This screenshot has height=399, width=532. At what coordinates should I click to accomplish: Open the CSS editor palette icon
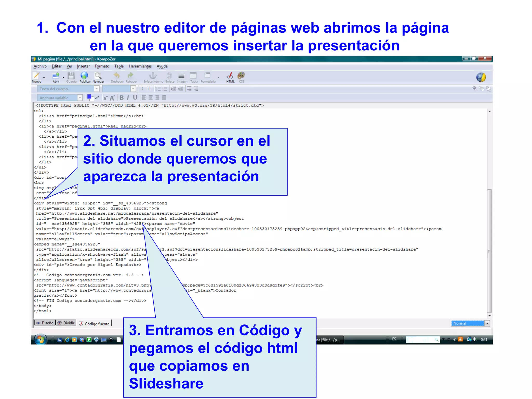pyautogui.click(x=241, y=76)
